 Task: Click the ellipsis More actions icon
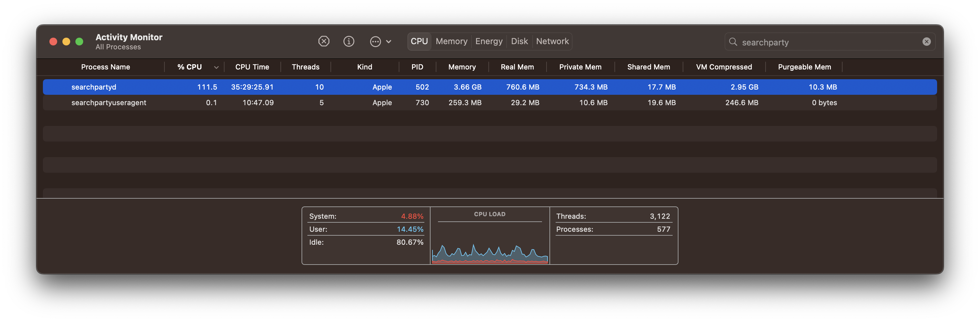[x=375, y=42]
